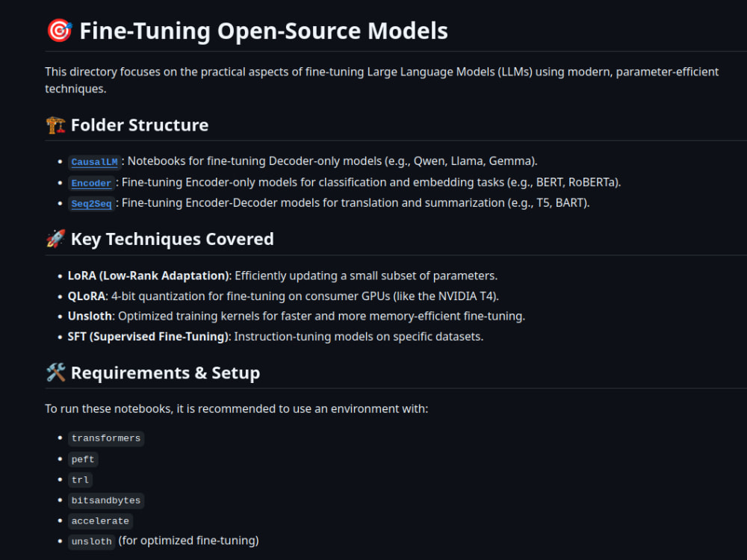Click the hammer and wrench emoji icon
Viewport: 747px width, 560px height.
tap(55, 373)
